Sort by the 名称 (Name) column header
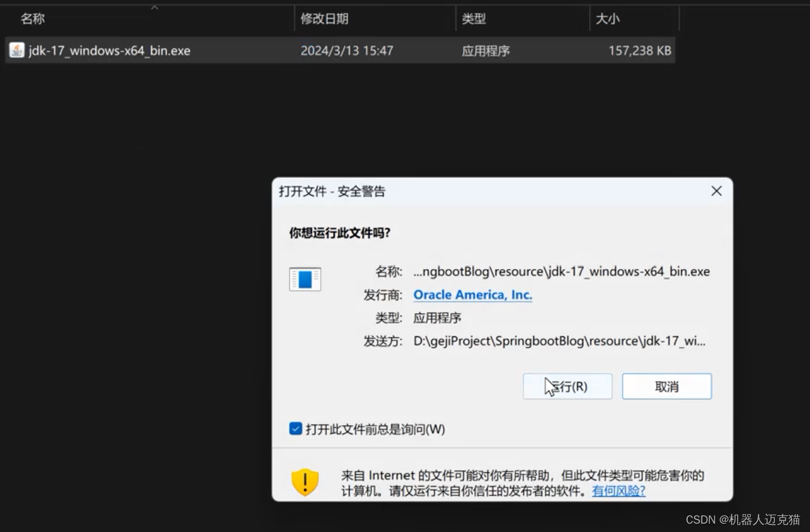The height and width of the screenshot is (532, 810). (32, 19)
